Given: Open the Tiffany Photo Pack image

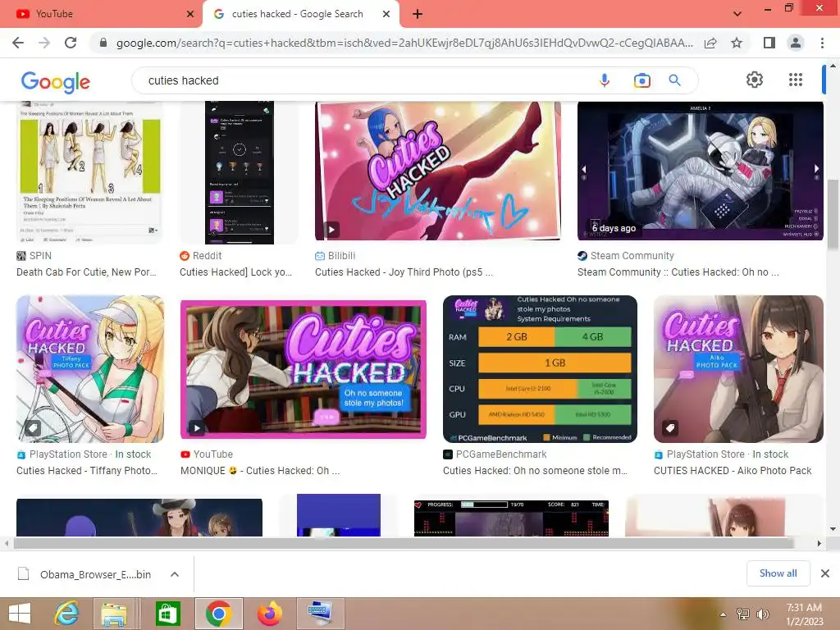Looking at the screenshot, I should click(x=90, y=369).
